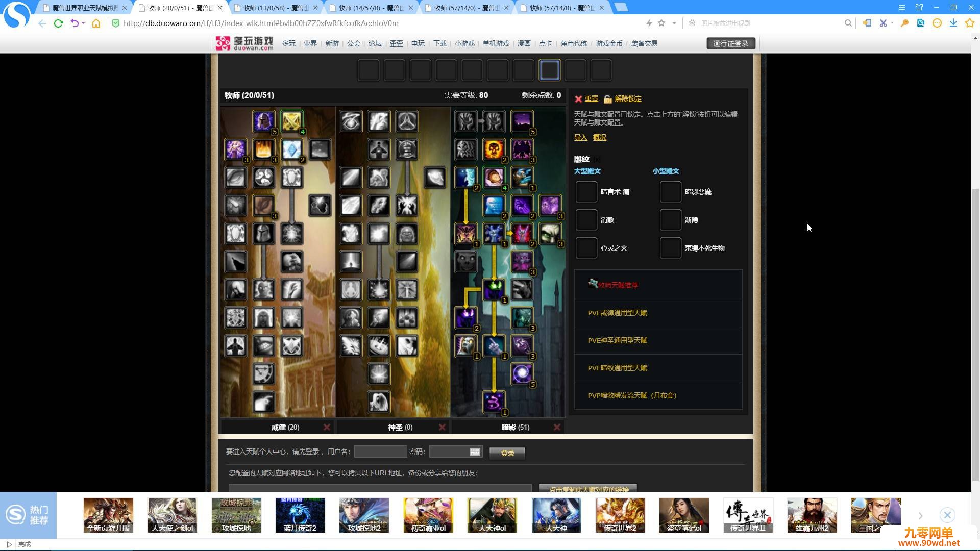Screen dimensions: 980x551
Task: Click the 束缚不死生物 minor glyph slot
Action: pos(670,248)
